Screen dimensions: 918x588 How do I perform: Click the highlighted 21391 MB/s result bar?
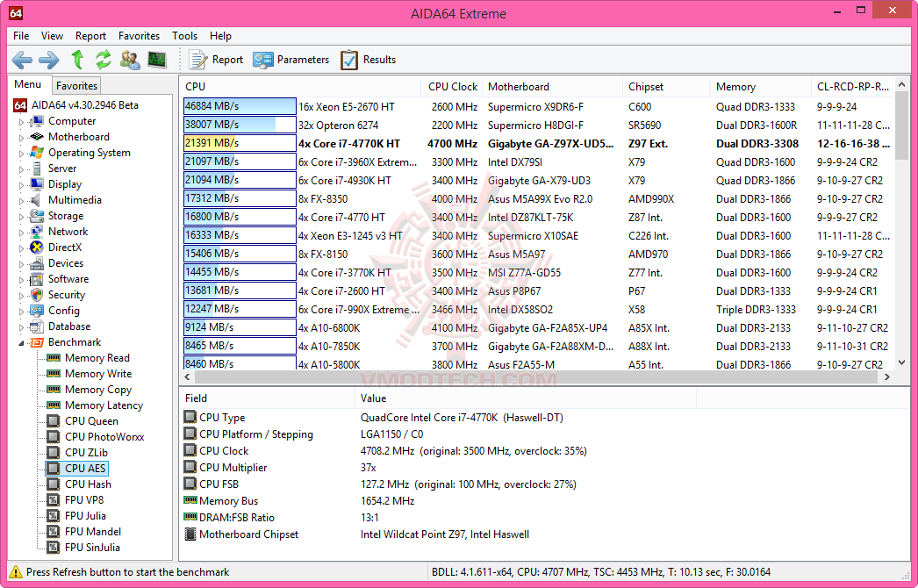[240, 143]
